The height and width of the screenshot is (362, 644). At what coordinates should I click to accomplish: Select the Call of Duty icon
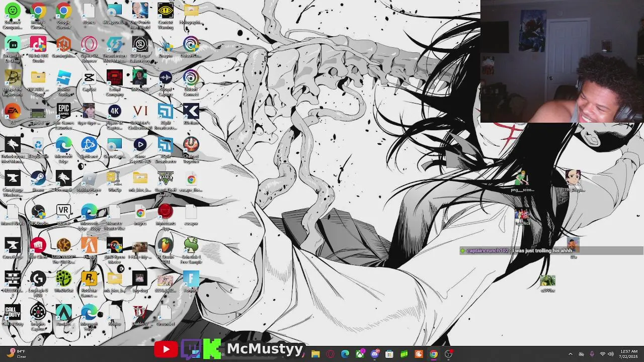[13, 315]
